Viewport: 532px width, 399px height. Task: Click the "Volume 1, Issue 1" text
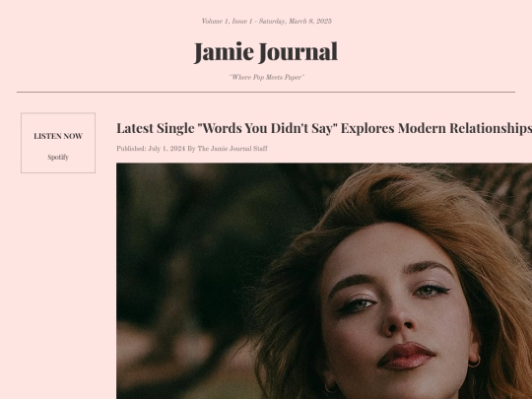click(x=227, y=21)
